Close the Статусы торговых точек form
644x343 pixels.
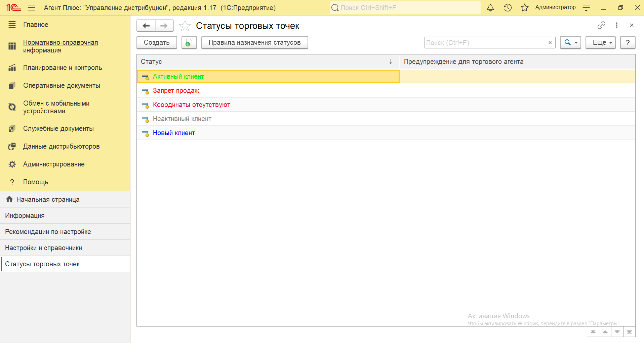(632, 25)
